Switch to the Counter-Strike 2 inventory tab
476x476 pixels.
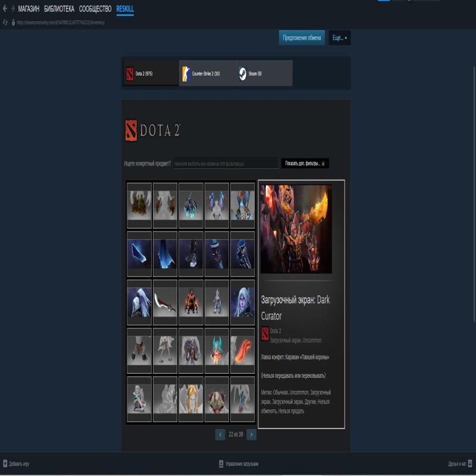(x=206, y=73)
